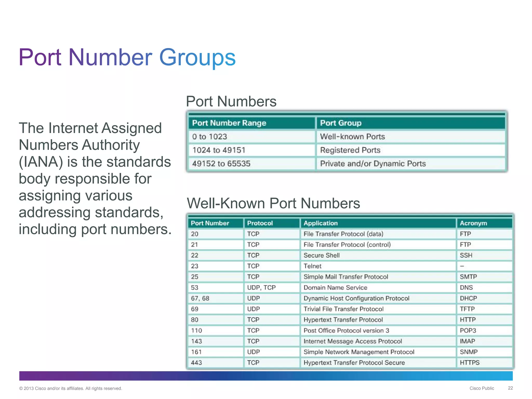Click 'File Transfer Protocol (data)' cell
The image size is (532, 399).
[x=378, y=234]
